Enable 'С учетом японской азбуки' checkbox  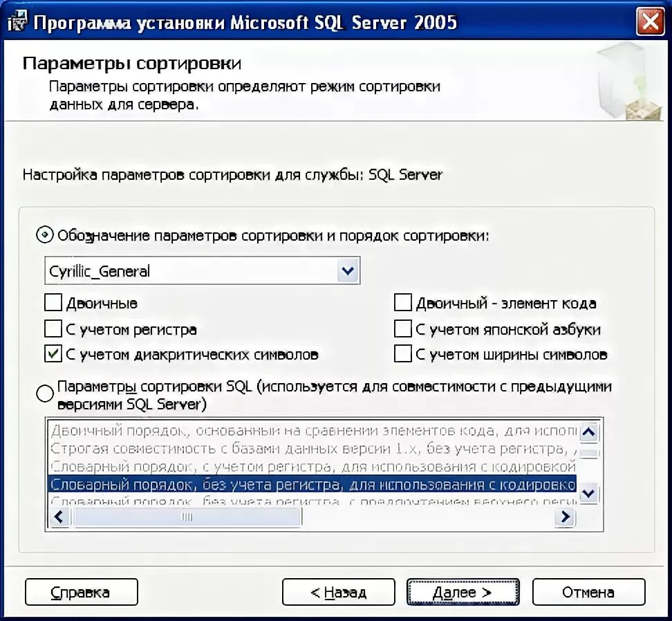[x=403, y=329]
